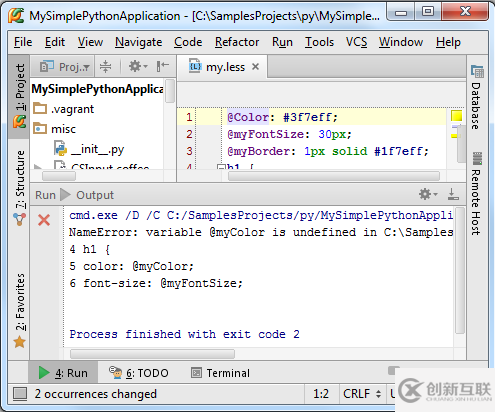Open the Run menu
The width and height of the screenshot is (495, 412).
coord(282,42)
